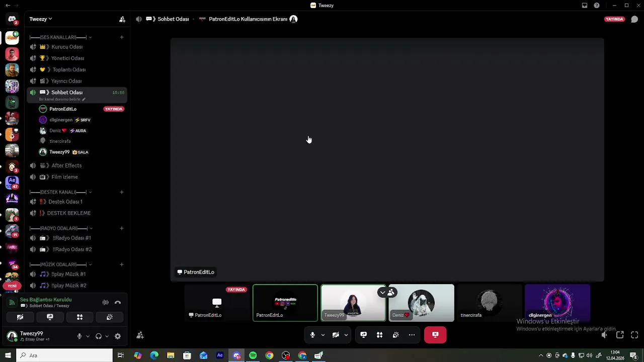Image resolution: width=644 pixels, height=362 pixels.
Task: Enter fullscreen mode for the stream
Action: tap(634, 335)
